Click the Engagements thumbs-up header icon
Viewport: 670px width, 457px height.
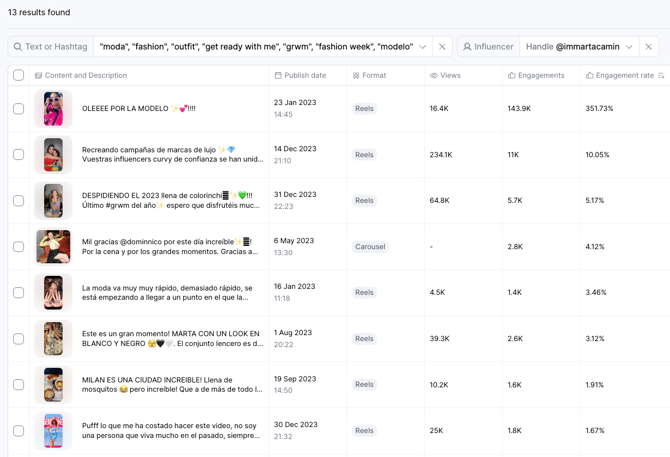click(x=512, y=76)
